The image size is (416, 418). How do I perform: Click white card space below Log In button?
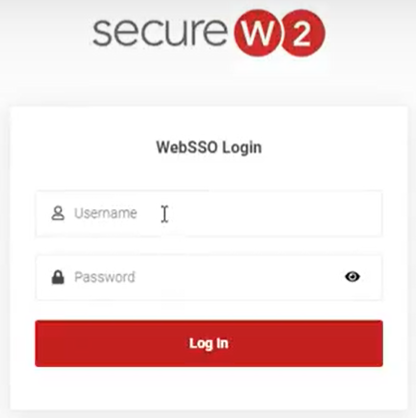click(x=209, y=388)
